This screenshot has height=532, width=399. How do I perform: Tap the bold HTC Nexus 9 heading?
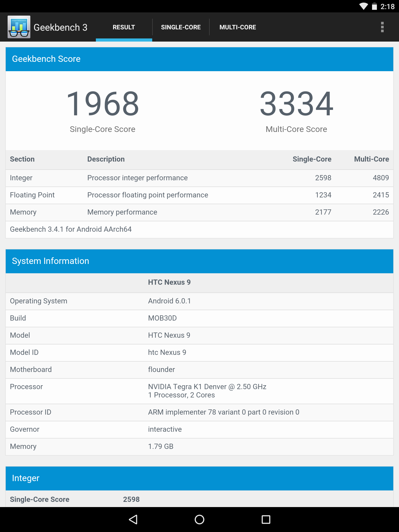pyautogui.click(x=169, y=282)
